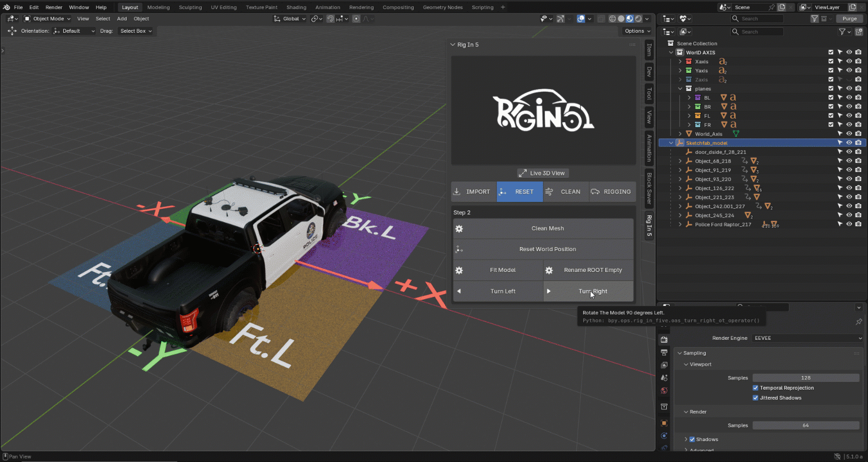The height and width of the screenshot is (462, 868).
Task: Select the material preview shading icon
Action: [x=630, y=19]
